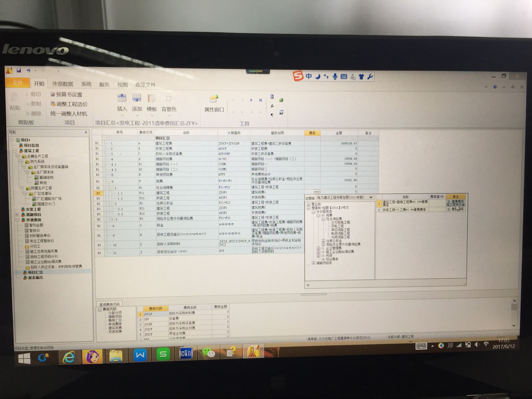The height and width of the screenshot is (399, 532).
Task: Expand the 措施项目类 node
Action: coord(313,263)
